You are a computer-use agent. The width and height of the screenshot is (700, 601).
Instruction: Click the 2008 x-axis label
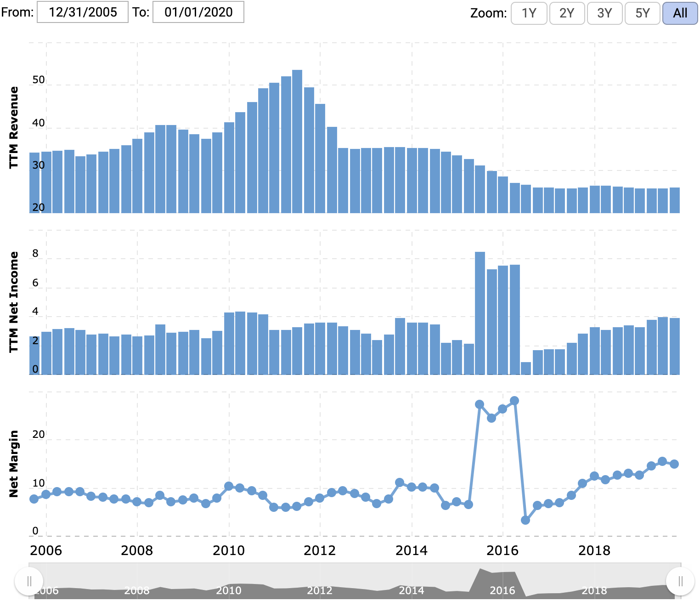(x=137, y=550)
